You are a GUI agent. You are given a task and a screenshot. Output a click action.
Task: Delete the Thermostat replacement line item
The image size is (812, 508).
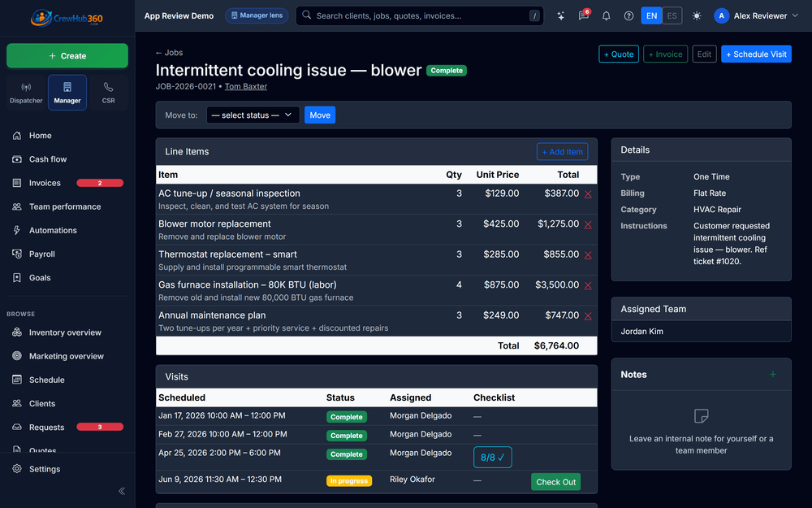click(x=588, y=255)
